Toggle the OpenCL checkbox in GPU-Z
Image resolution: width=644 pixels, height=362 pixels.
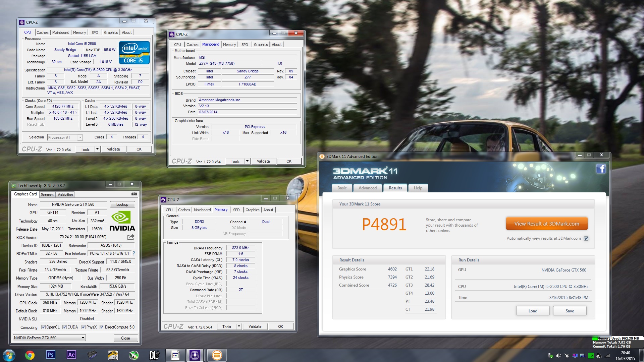(43, 327)
